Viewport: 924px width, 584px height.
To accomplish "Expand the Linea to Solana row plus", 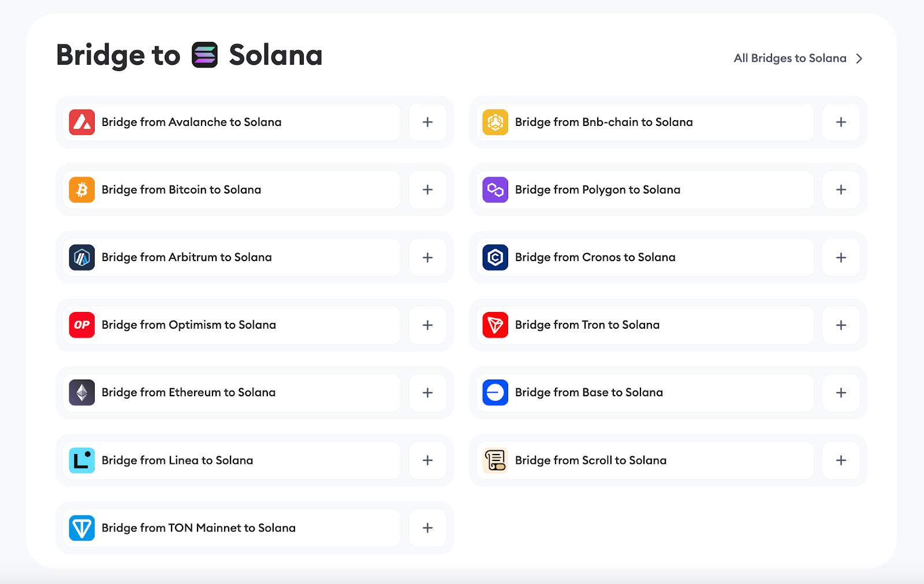I will click(428, 460).
